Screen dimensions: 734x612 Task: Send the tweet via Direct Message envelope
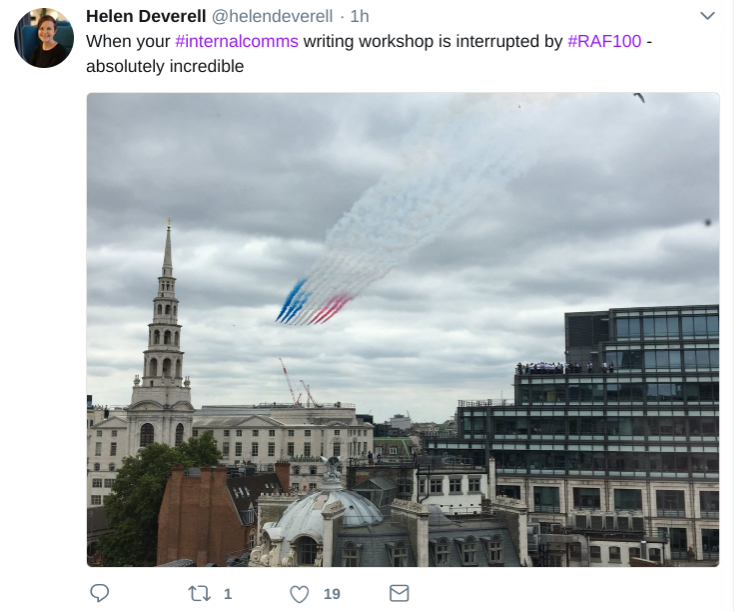(x=399, y=593)
